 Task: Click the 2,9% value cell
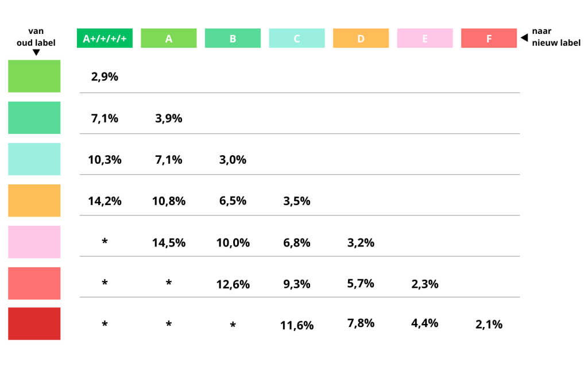click(105, 76)
